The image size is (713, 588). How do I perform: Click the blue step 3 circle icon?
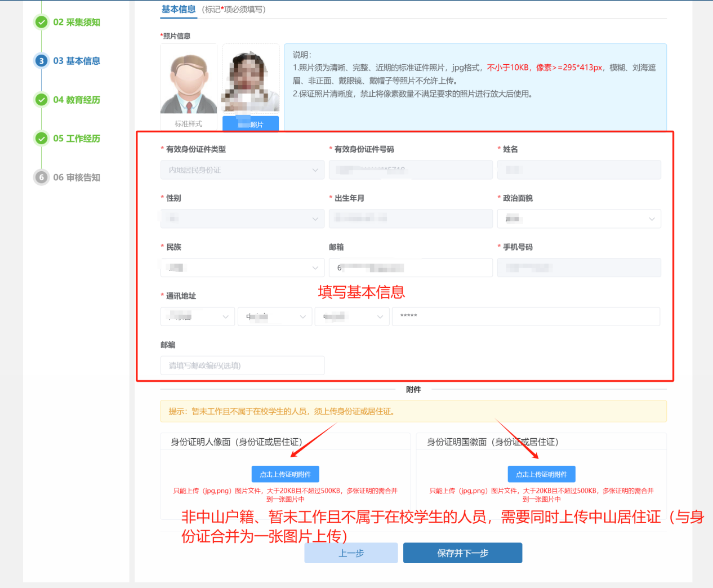click(41, 61)
